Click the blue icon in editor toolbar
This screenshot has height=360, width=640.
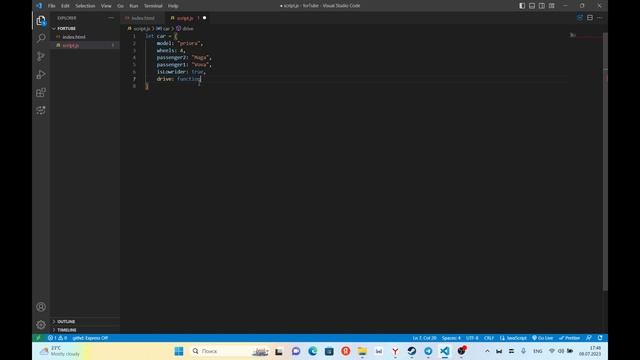point(580,18)
